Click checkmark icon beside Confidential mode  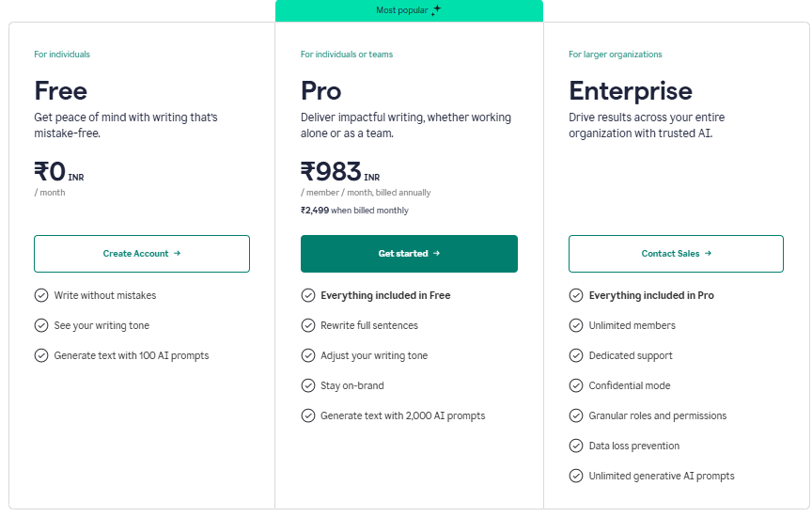click(576, 385)
